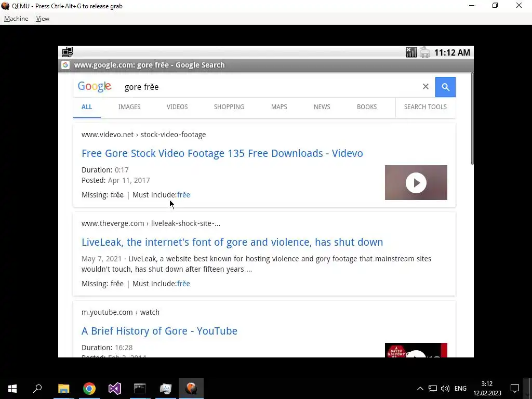
Task: Open the Brief History of Gore thumbnail
Action: [x=416, y=350]
